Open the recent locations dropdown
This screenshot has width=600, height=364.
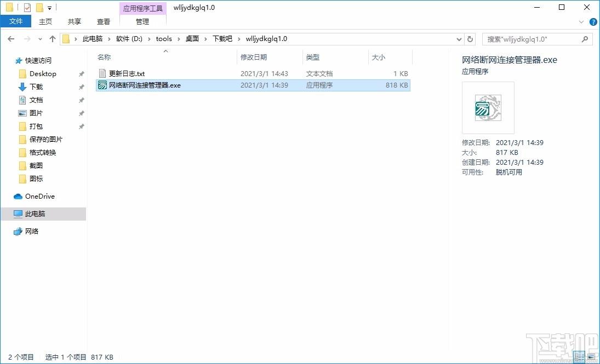[x=40, y=39]
